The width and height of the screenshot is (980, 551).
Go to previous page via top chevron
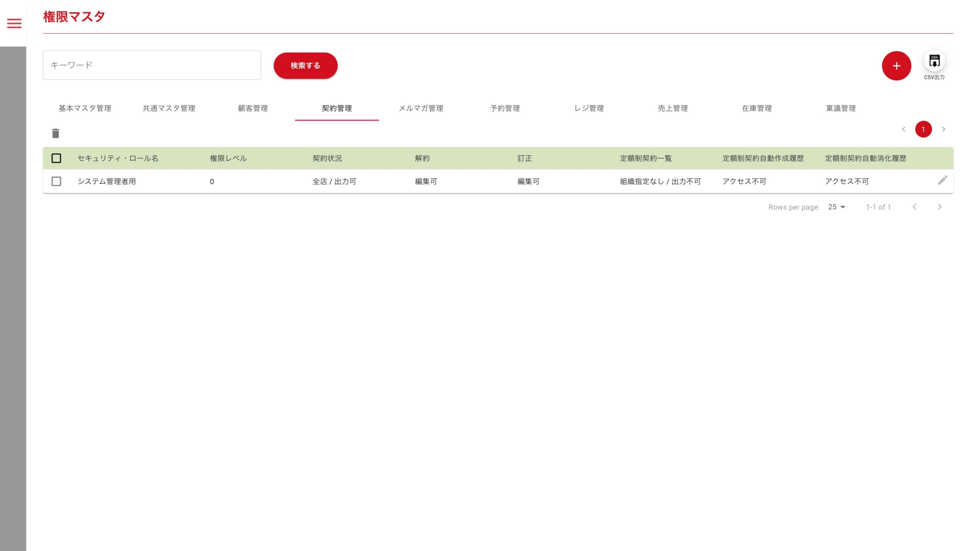[903, 129]
